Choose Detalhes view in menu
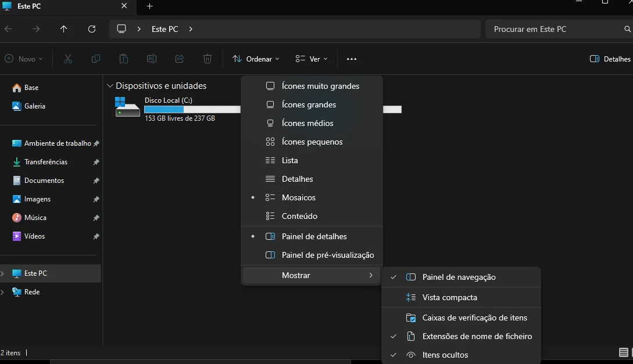This screenshot has width=633, height=364. pos(312,179)
